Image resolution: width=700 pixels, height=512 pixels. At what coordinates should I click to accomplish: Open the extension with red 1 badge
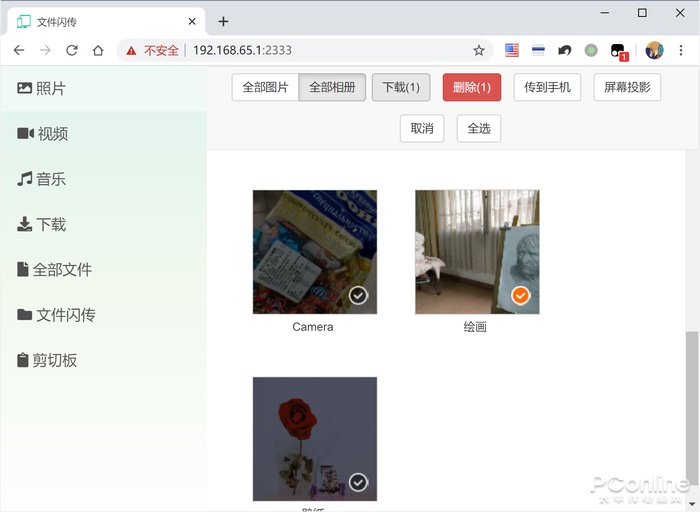[x=619, y=51]
